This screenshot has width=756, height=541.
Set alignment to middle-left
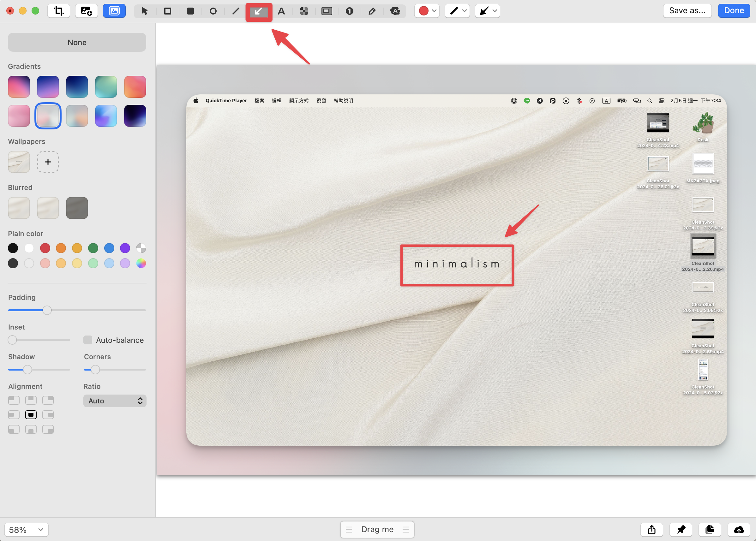pos(14,414)
